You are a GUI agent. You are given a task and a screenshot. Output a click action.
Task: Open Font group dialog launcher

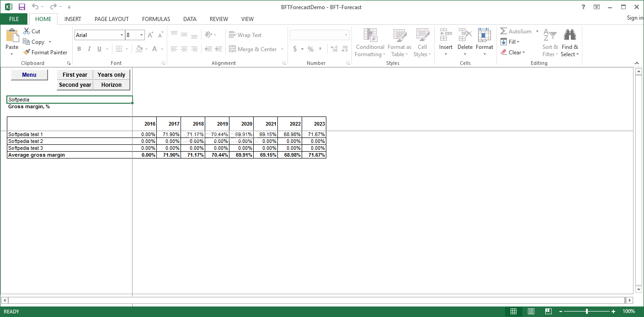point(163,63)
